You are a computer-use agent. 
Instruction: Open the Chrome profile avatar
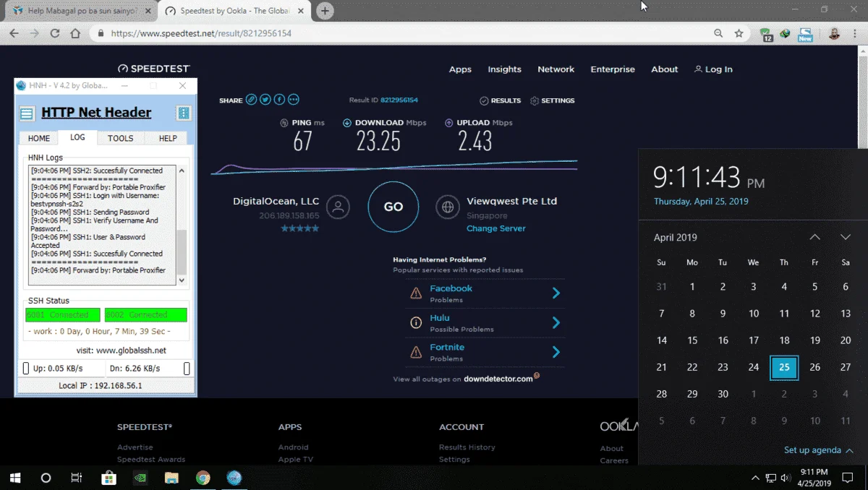(x=834, y=33)
